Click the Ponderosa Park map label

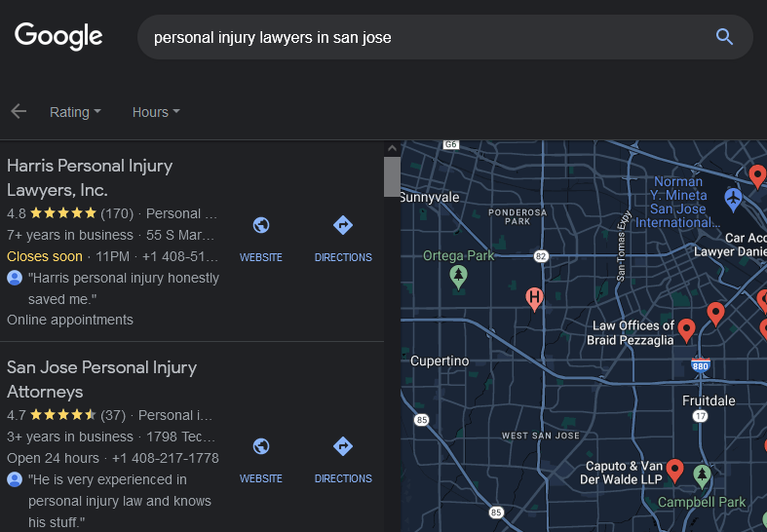[518, 216]
